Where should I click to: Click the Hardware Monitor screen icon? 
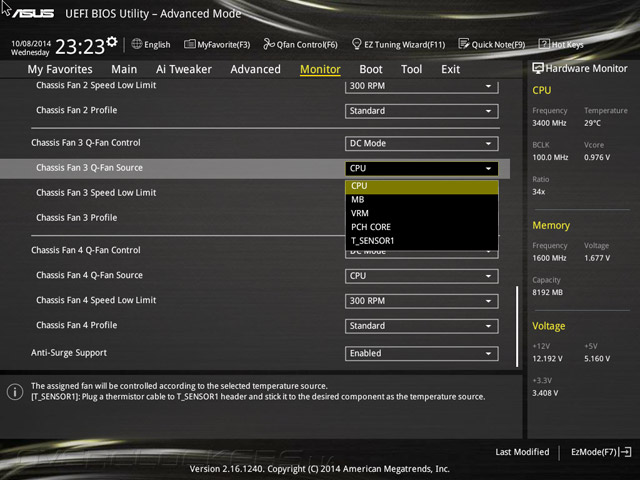coord(538,68)
